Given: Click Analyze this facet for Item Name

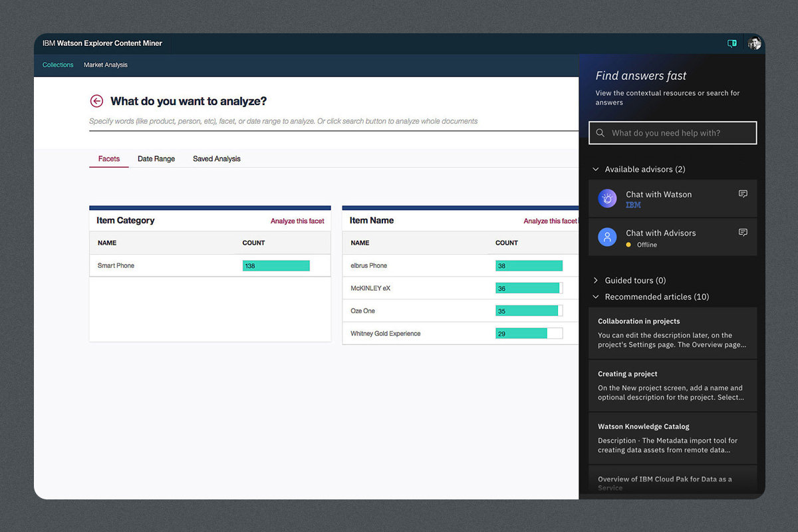Looking at the screenshot, I should tap(551, 221).
